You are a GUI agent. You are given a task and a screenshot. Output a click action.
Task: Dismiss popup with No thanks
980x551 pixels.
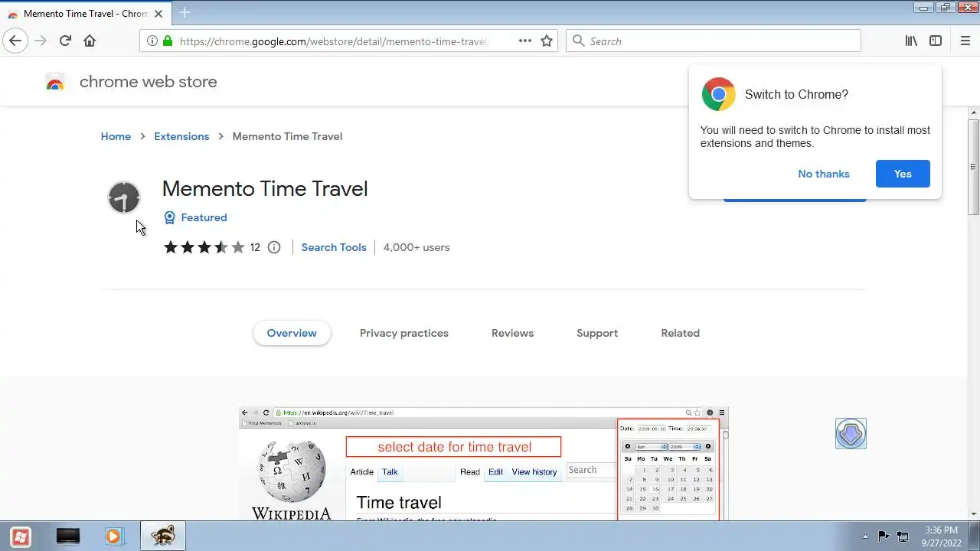pyautogui.click(x=824, y=174)
